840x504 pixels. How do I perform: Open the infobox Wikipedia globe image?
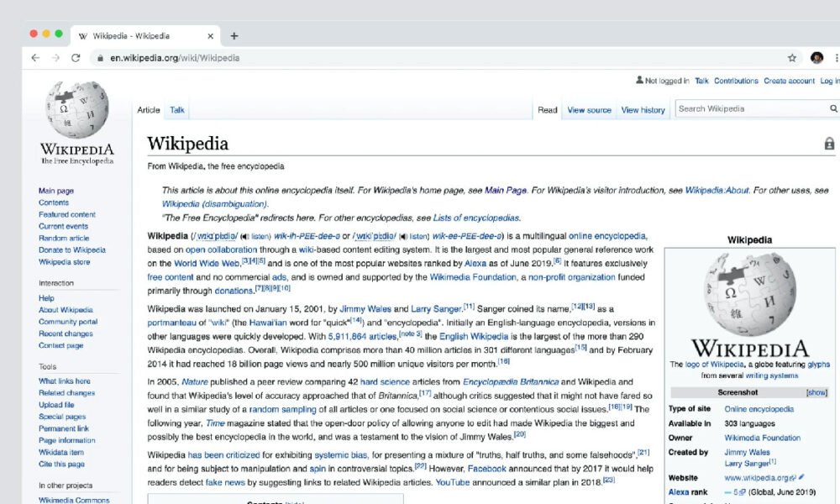click(x=749, y=294)
